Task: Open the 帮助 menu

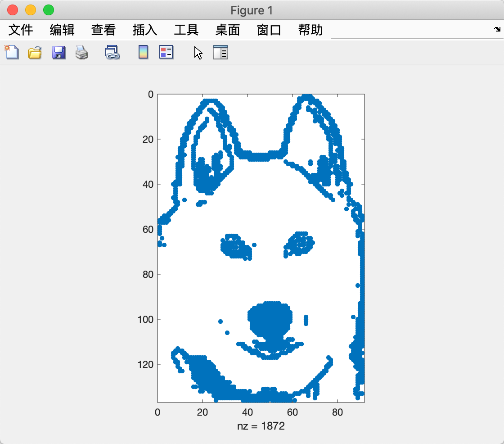Action: pos(309,30)
